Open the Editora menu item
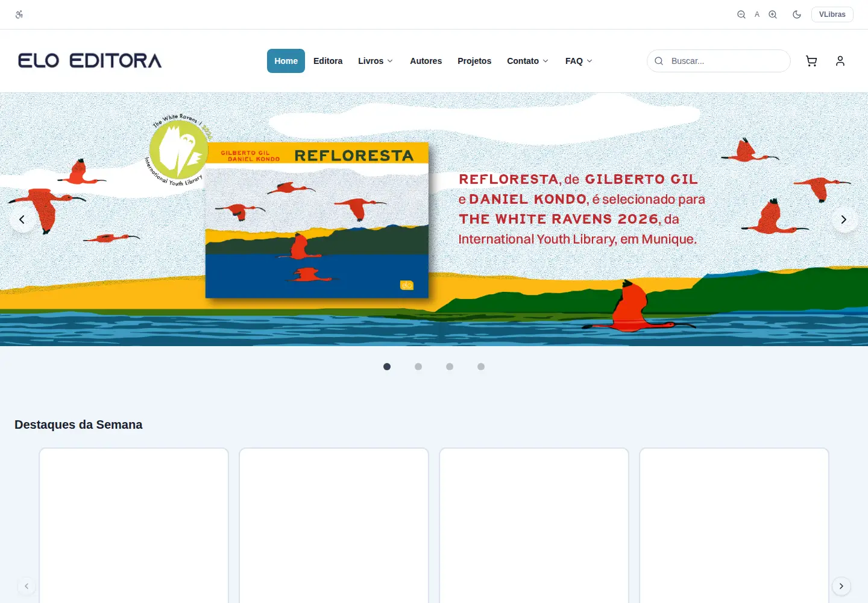Viewport: 868px width, 603px height. (x=328, y=61)
